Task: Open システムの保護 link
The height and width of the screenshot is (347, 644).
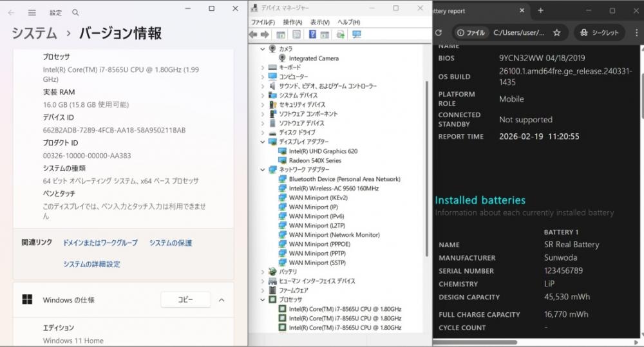Action: [171, 243]
